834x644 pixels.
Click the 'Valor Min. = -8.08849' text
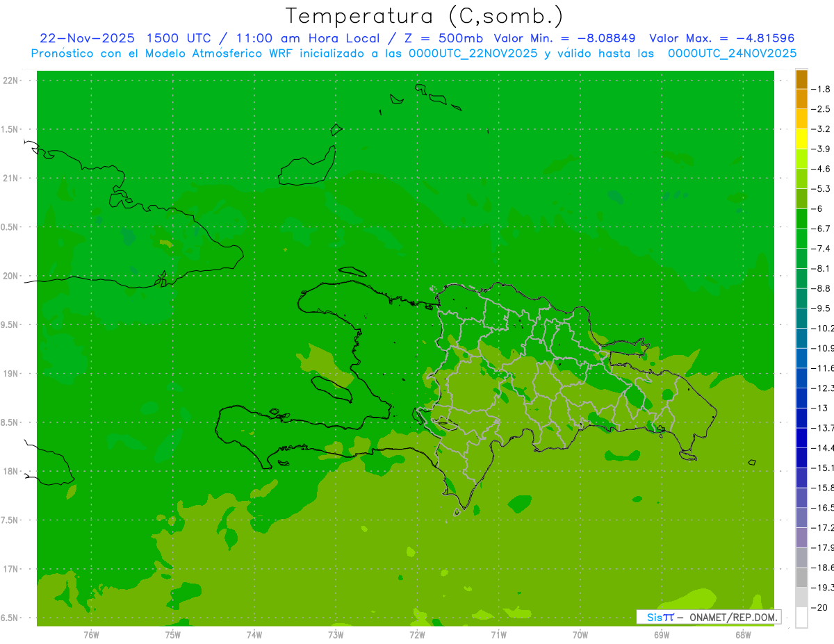click(564, 38)
